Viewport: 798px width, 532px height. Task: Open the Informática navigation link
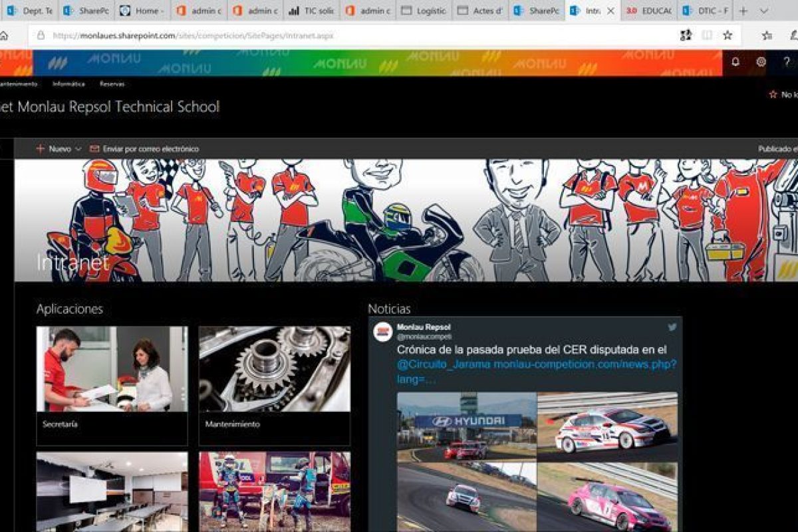click(x=68, y=84)
